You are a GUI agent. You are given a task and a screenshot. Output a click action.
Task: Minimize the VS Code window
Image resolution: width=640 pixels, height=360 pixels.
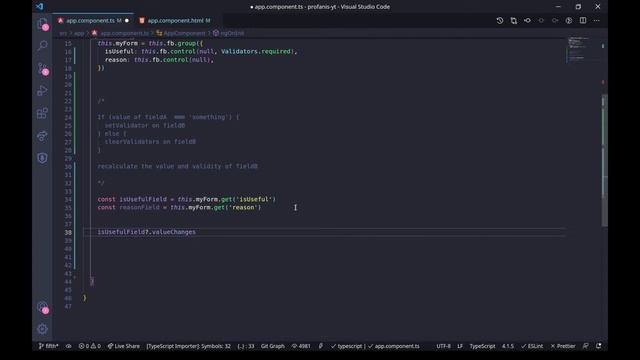558,7
